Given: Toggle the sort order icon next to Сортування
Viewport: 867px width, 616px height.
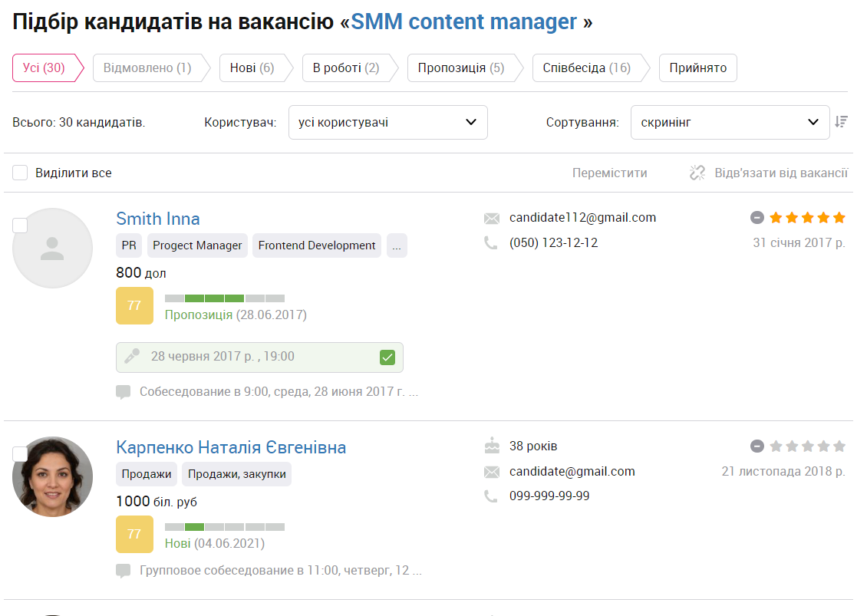Looking at the screenshot, I should [841, 122].
